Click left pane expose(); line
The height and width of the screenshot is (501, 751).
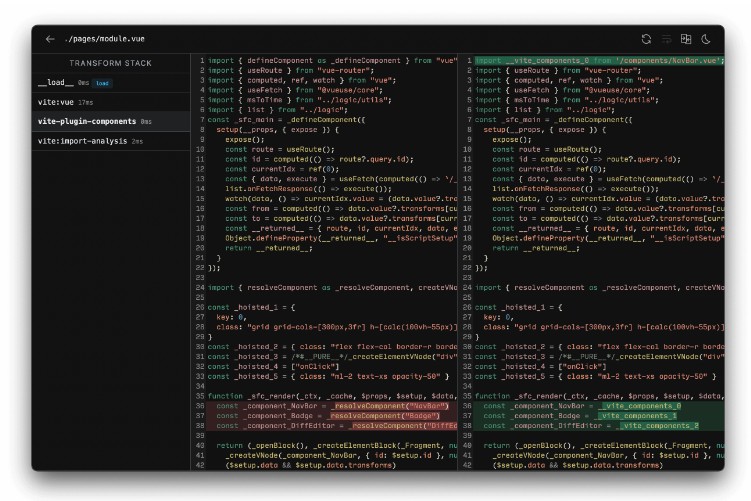[x=245, y=139]
